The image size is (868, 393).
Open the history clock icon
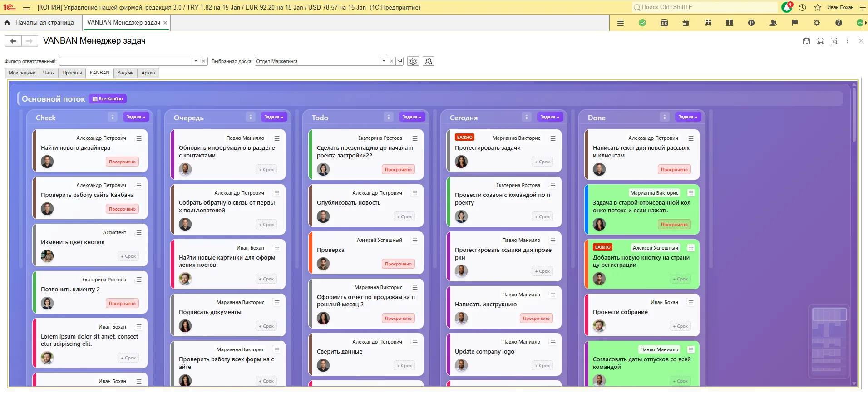[802, 7]
